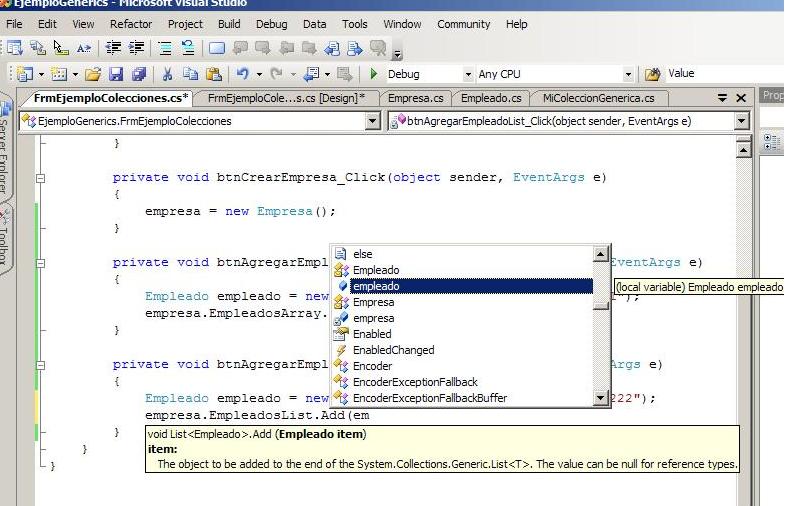
Task: Open the Project menu
Action: (x=185, y=24)
